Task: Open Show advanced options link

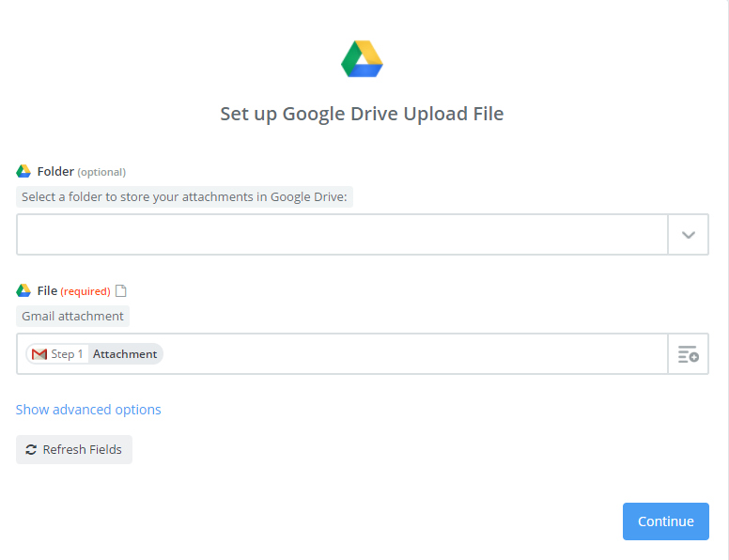Action: [x=88, y=410]
